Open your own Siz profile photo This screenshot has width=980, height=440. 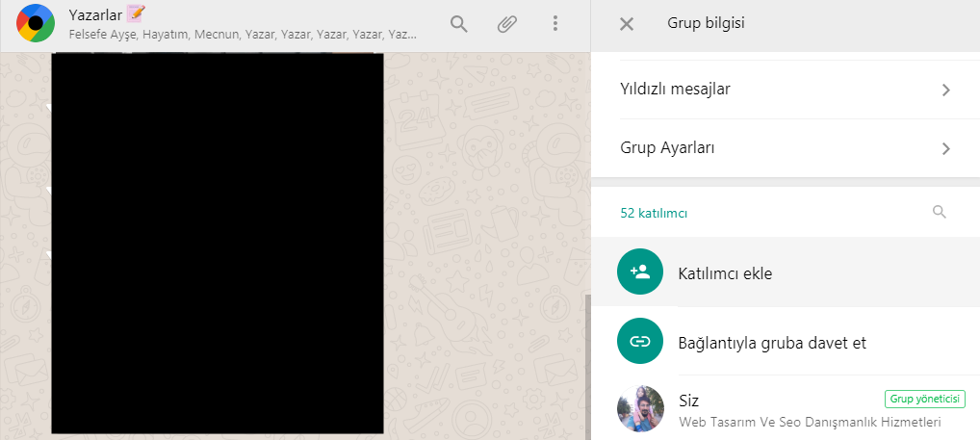click(x=640, y=409)
